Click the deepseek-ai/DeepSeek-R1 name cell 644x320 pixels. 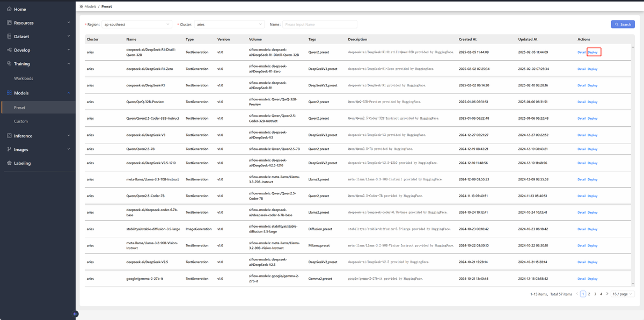146,85
